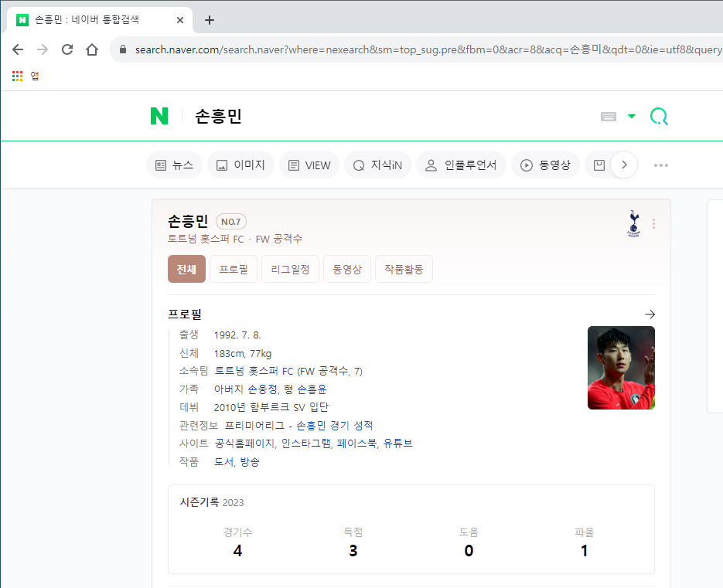The height and width of the screenshot is (588, 723).
Task: Close the 손흥민 네이버 통합검색 tab
Action: (180, 20)
